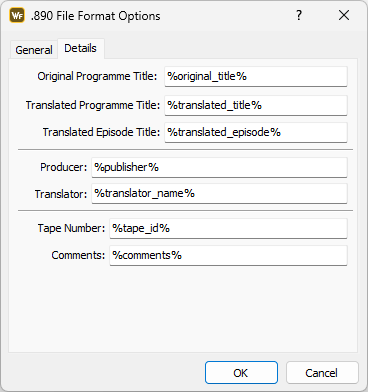Click the dialog title ".890 File Format Options"
Image resolution: width=368 pixels, height=392 pixels.
(96, 16)
